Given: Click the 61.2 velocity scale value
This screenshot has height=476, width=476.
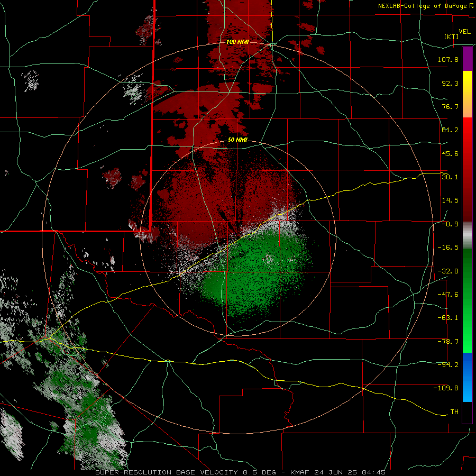Looking at the screenshot, I should 450,130.
